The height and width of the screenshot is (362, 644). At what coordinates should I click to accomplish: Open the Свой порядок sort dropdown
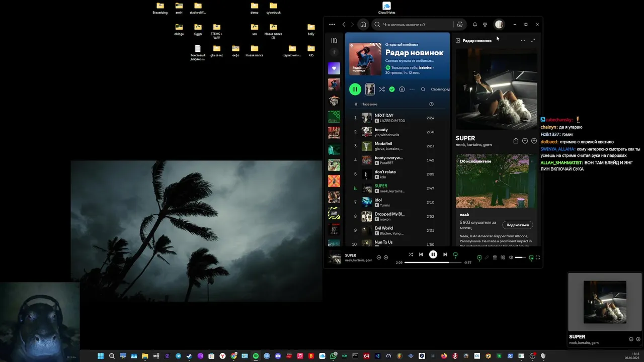440,89
